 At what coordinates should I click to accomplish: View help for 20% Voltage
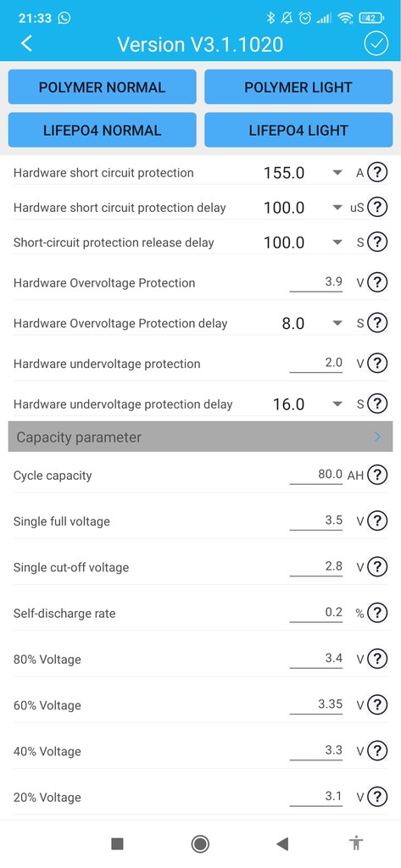click(377, 797)
